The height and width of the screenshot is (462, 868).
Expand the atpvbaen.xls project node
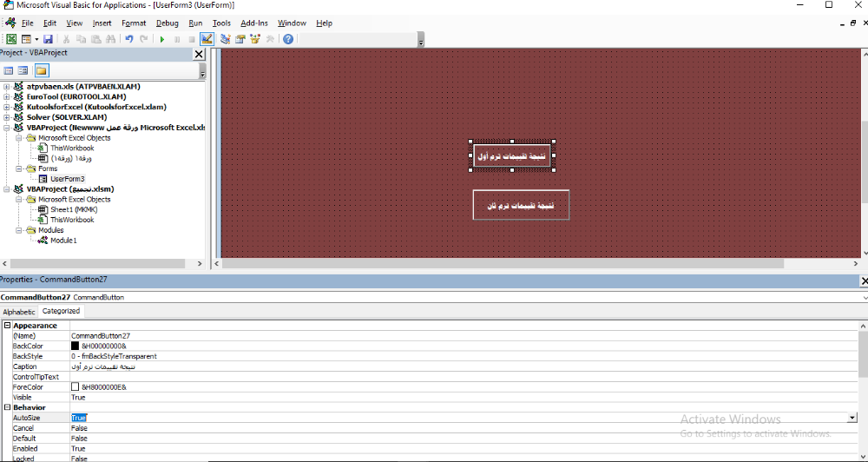click(x=7, y=87)
